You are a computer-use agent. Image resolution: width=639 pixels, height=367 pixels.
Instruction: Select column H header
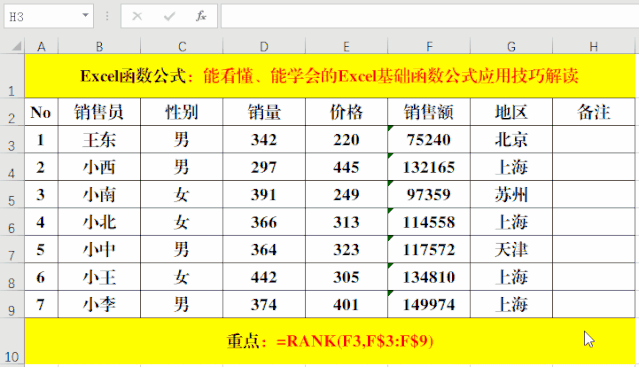(x=594, y=46)
